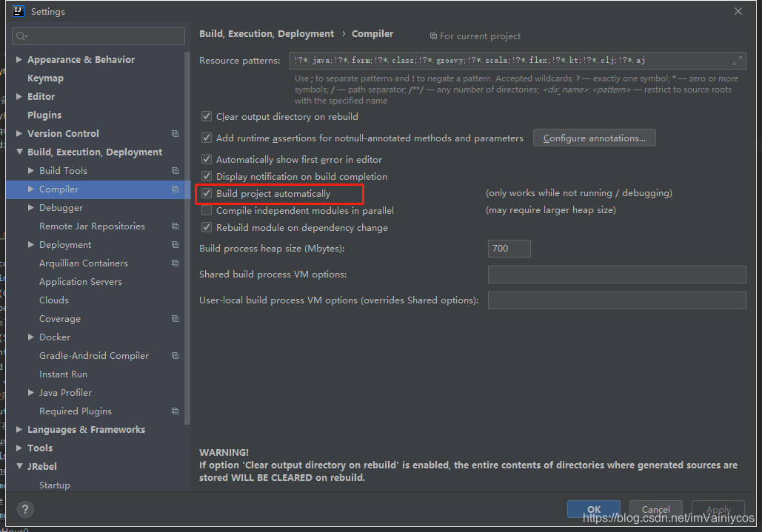Toggle Add runtime assertions for notnull-annotated checkbox
The image size is (762, 532).
point(207,138)
